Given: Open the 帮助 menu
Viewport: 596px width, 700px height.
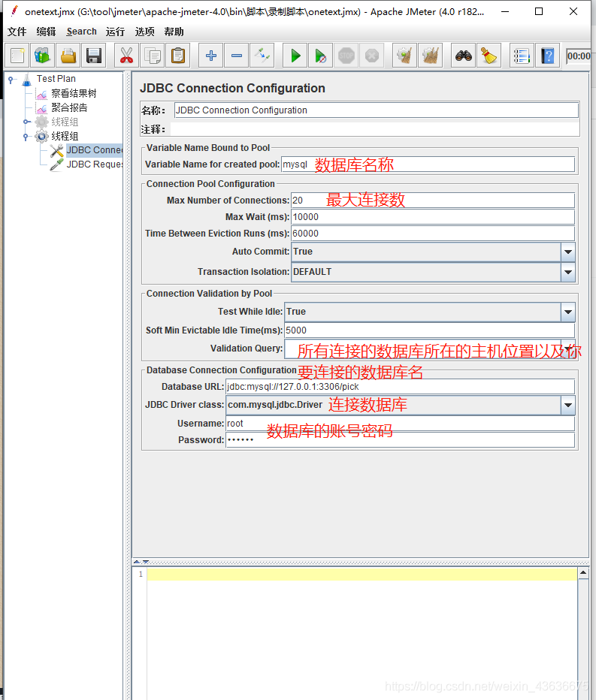Looking at the screenshot, I should (x=174, y=32).
